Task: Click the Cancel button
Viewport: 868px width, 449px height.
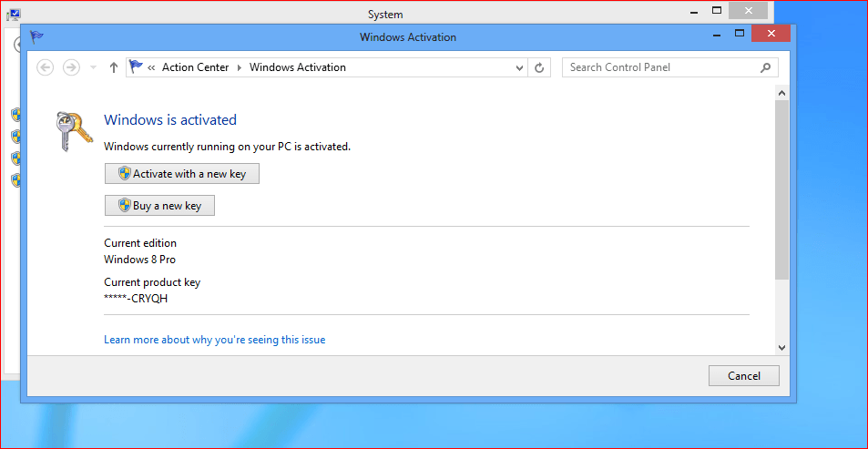Action: (744, 376)
